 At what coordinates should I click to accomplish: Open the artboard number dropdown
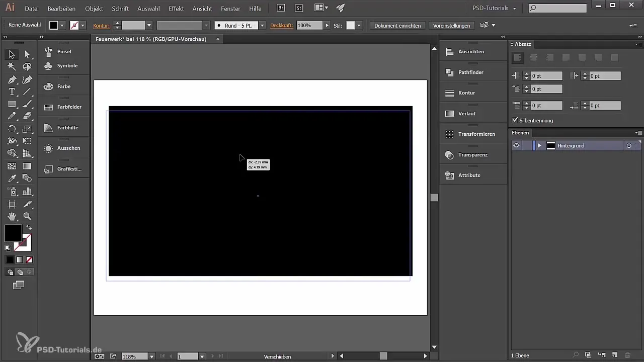point(202,356)
